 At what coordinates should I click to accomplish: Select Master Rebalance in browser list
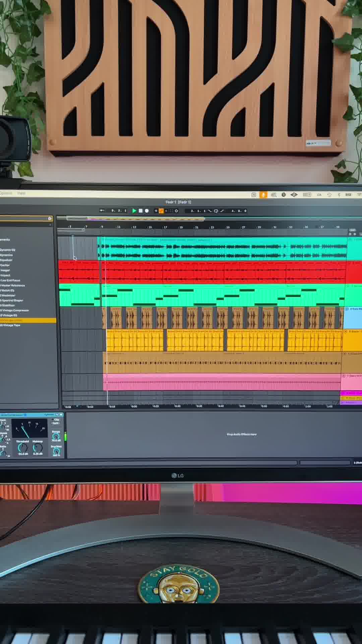[x=13, y=285]
